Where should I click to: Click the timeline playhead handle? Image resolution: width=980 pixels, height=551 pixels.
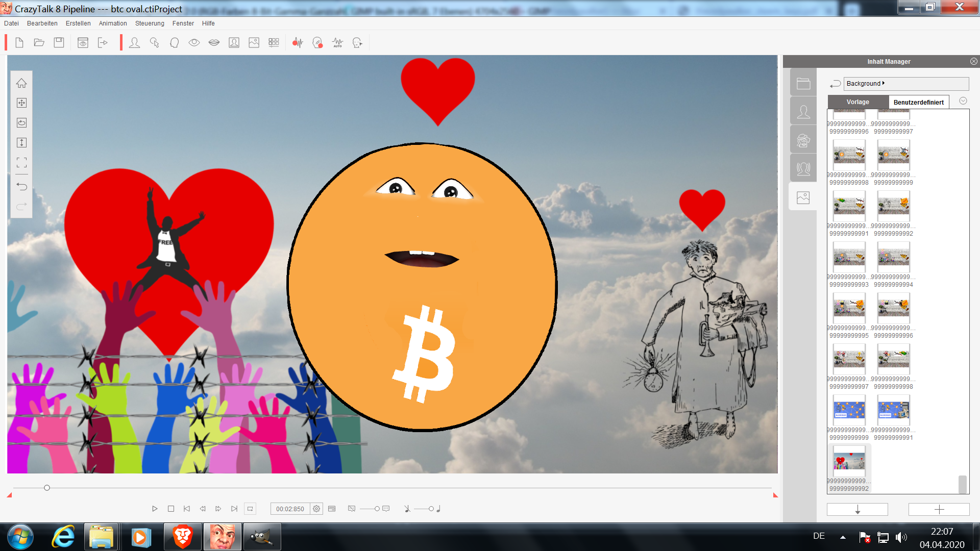click(x=47, y=488)
